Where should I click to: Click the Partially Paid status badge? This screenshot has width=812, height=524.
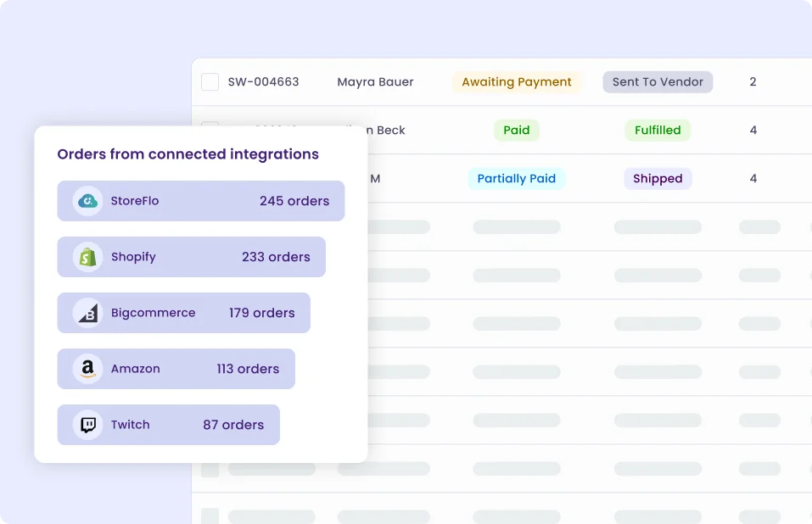point(517,178)
